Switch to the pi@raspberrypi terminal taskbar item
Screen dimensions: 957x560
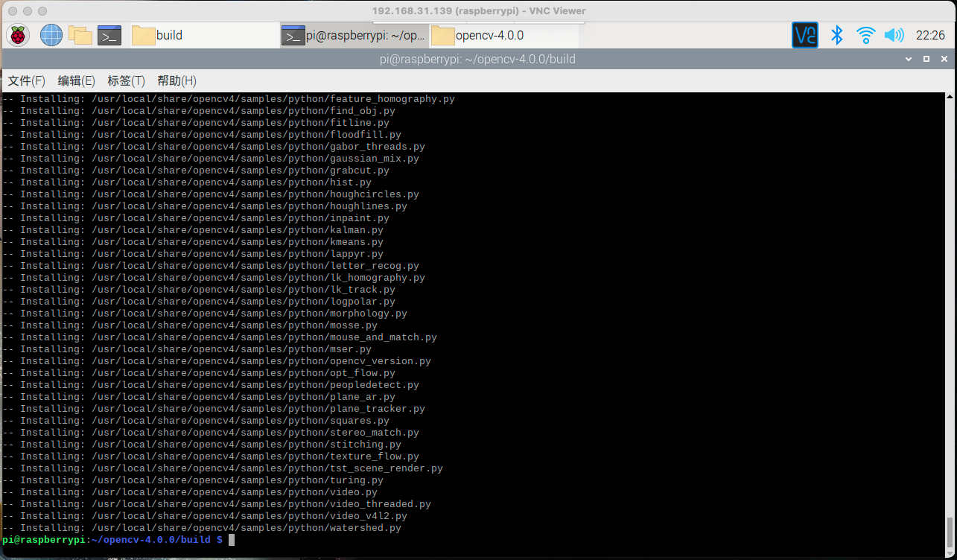point(354,35)
